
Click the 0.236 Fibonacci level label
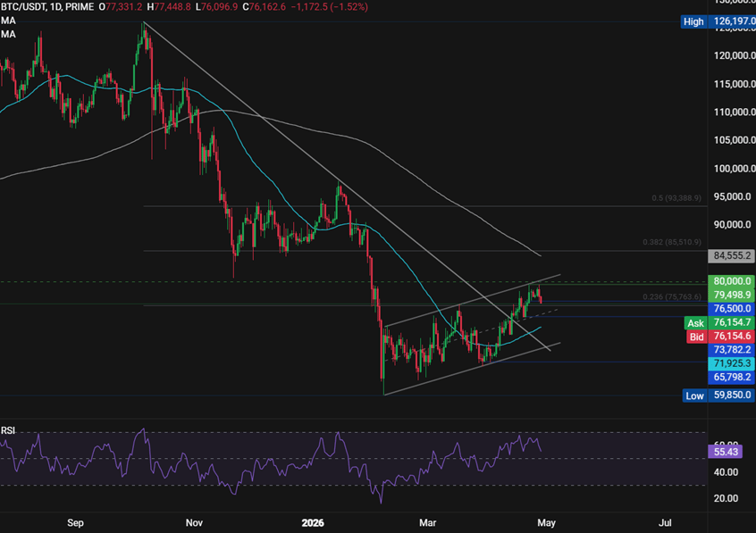(672, 297)
